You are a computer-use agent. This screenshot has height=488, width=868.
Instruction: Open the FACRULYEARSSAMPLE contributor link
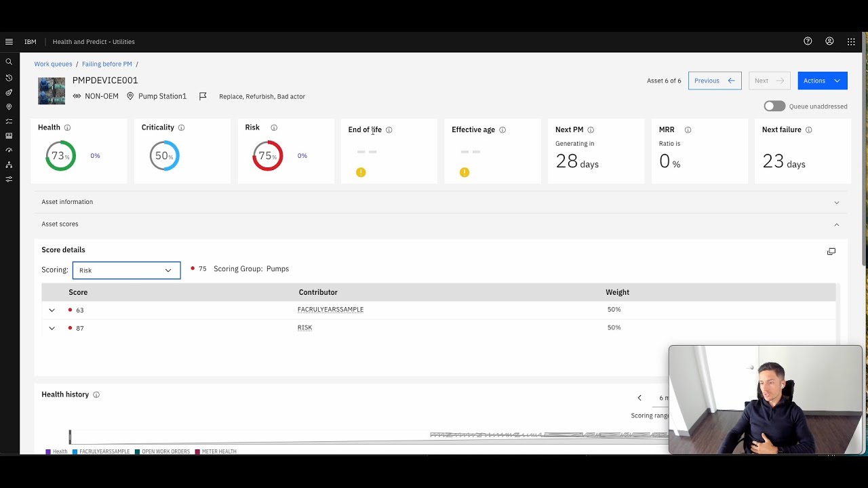330,310
